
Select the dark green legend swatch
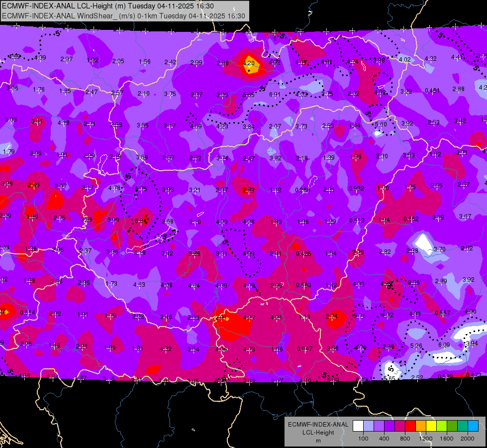click(x=452, y=426)
